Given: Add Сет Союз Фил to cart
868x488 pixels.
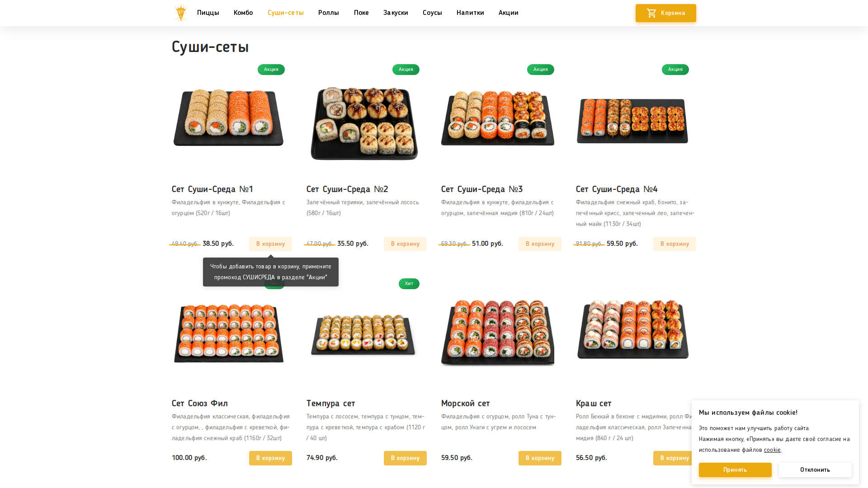Looking at the screenshot, I should pyautogui.click(x=270, y=458).
